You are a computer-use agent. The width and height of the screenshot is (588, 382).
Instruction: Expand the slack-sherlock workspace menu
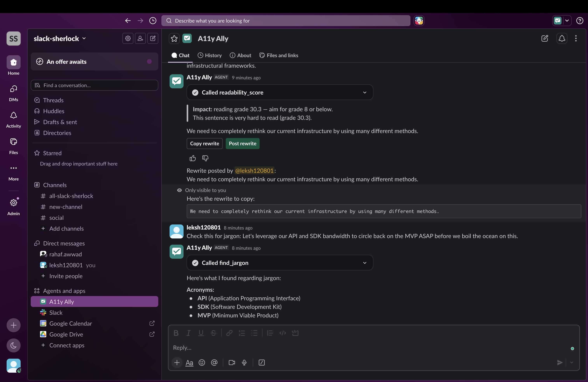(60, 38)
